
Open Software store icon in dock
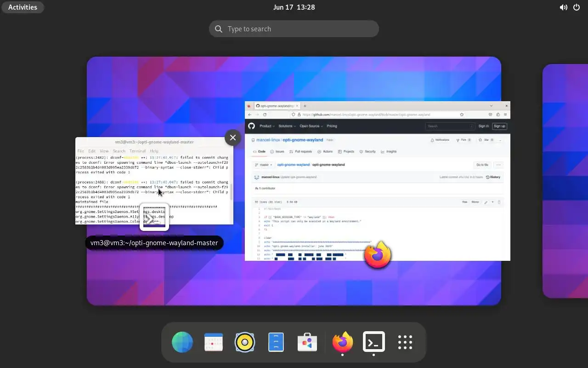click(307, 342)
